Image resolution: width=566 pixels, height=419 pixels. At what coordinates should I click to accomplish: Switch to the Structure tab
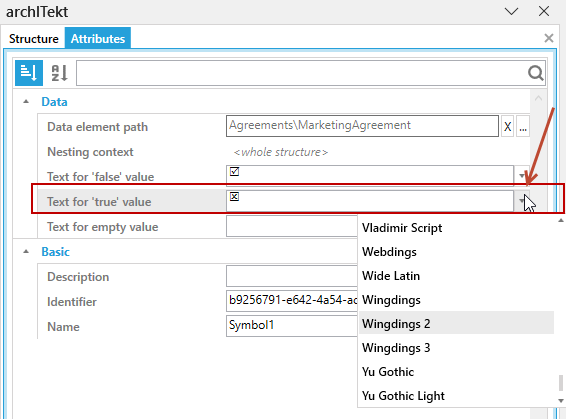pyautogui.click(x=34, y=39)
